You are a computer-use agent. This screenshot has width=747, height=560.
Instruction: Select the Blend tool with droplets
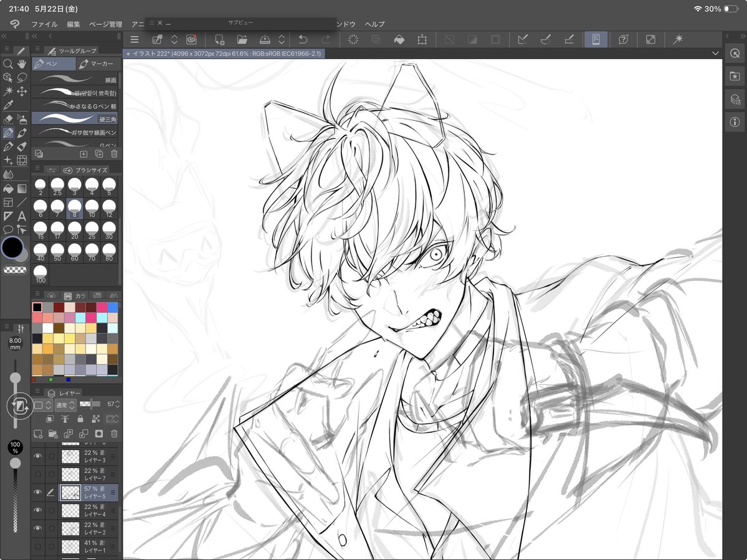[x=7, y=174]
